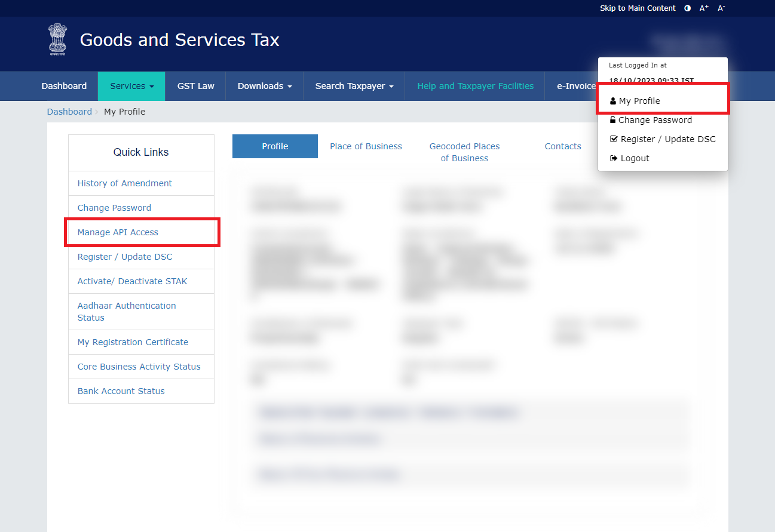This screenshot has width=775, height=532.
Task: Expand the Search Taxpayer dropdown
Action: (354, 86)
